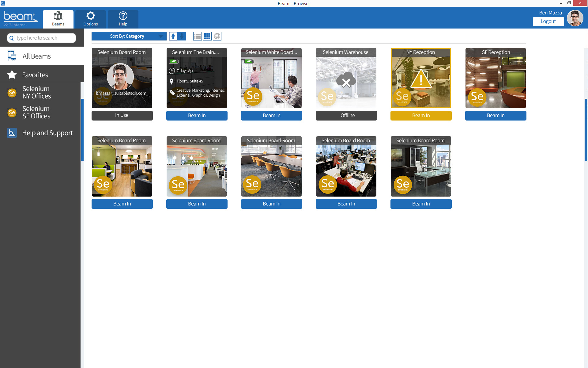Click Offline button for Selenium Warehouse
The width and height of the screenshot is (588, 368).
point(346,116)
